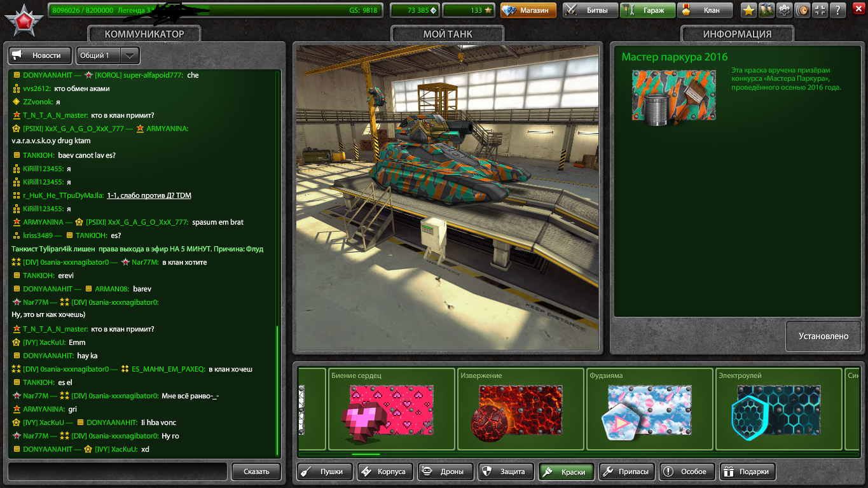Click username vvs2612 in chat
Image resolution: width=868 pixels, height=488 pixels.
pos(36,88)
